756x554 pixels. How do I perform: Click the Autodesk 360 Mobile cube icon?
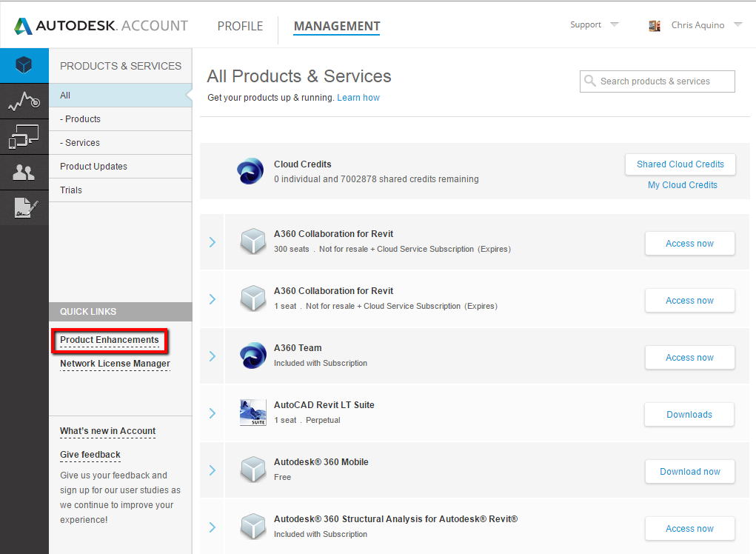253,469
